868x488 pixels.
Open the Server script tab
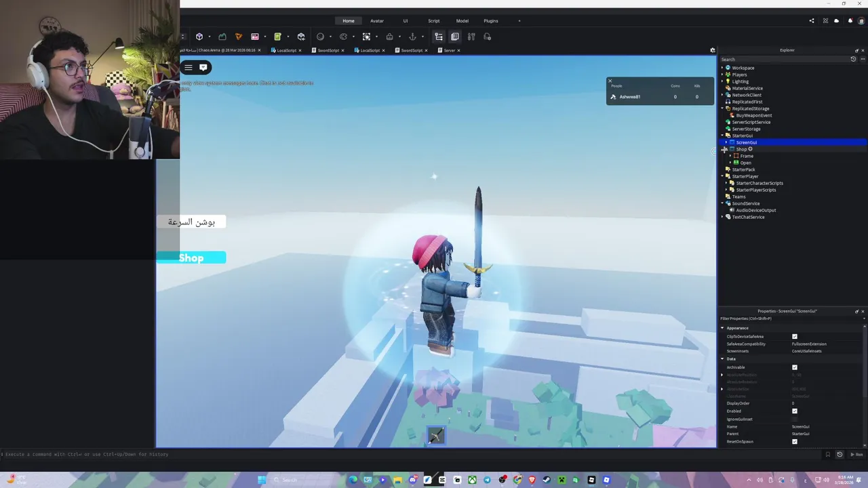(x=449, y=50)
